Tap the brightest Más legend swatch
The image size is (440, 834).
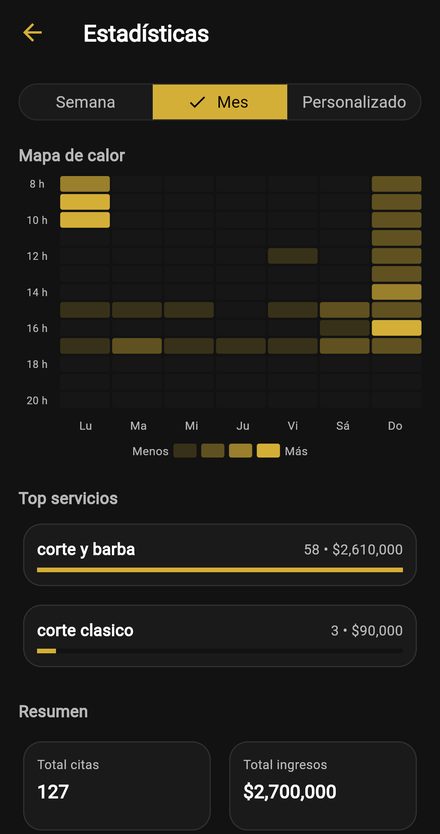(268, 451)
